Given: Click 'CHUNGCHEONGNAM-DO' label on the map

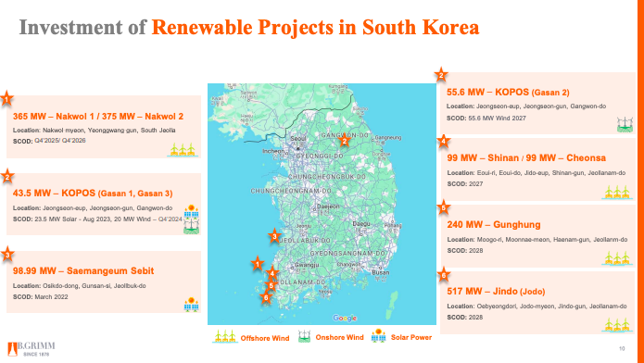Looking at the screenshot, I should (291, 192).
